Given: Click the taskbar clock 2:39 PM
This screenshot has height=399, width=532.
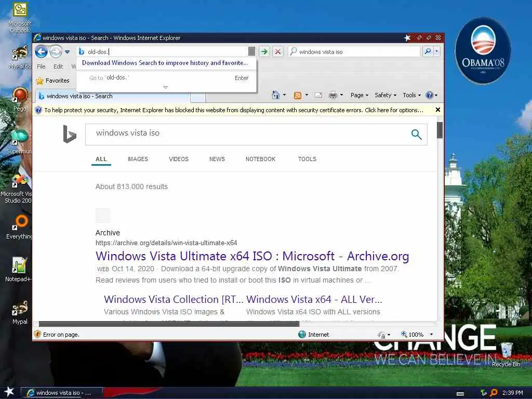Looking at the screenshot, I should (x=512, y=393).
